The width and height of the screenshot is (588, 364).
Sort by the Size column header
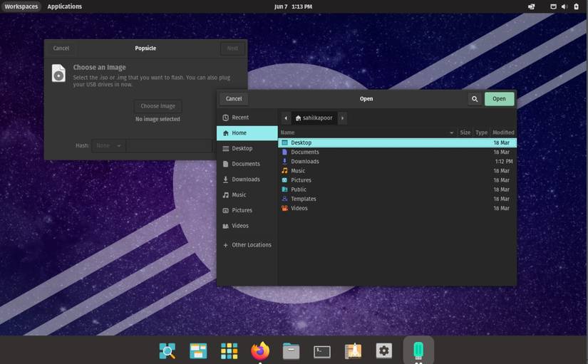tap(465, 132)
